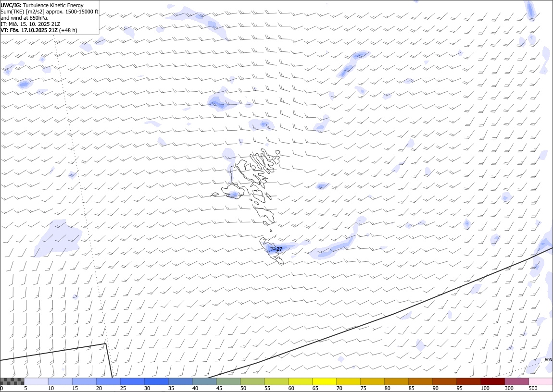Click the legend scale label '45'
The image size is (553, 392).
(219, 388)
